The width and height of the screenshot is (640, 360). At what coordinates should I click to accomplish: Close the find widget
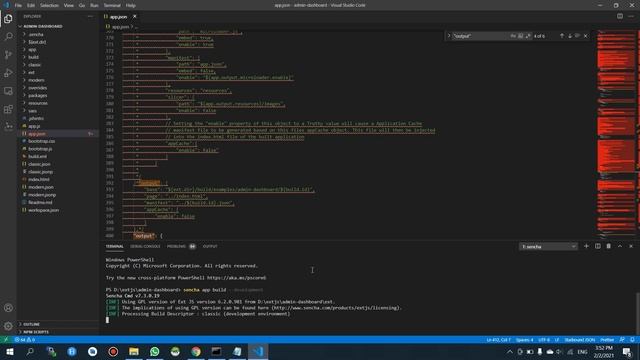[586, 36]
